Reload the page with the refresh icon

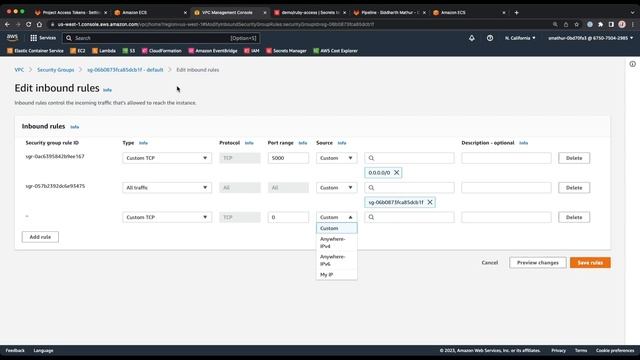click(x=28, y=24)
